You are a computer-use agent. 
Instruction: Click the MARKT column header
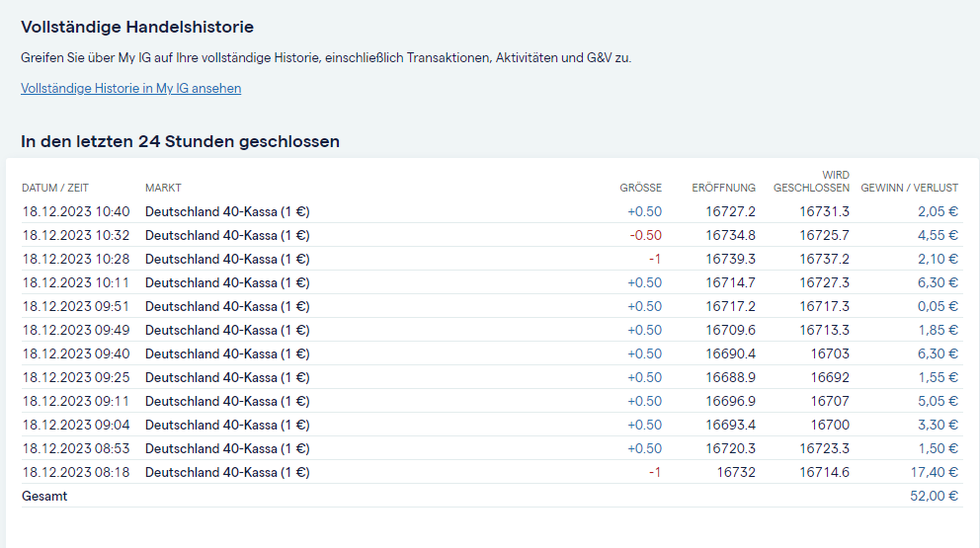163,188
